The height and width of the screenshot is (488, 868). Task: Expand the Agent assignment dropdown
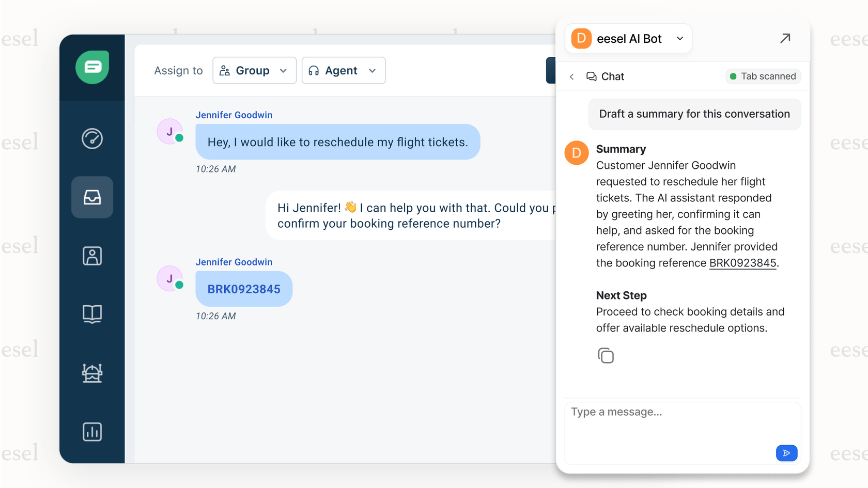tap(343, 70)
